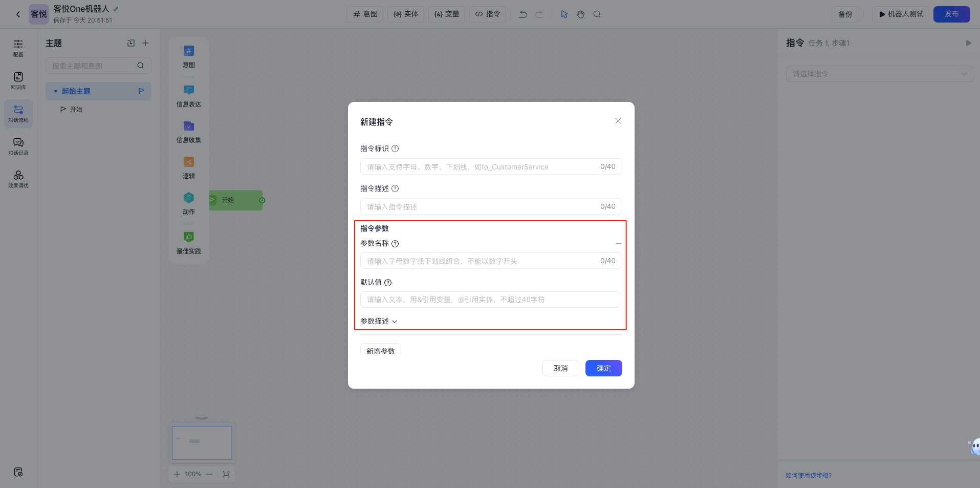Image resolution: width=980 pixels, height=488 pixels.
Task: Open the 变量 toolbar tab
Action: tap(446, 14)
